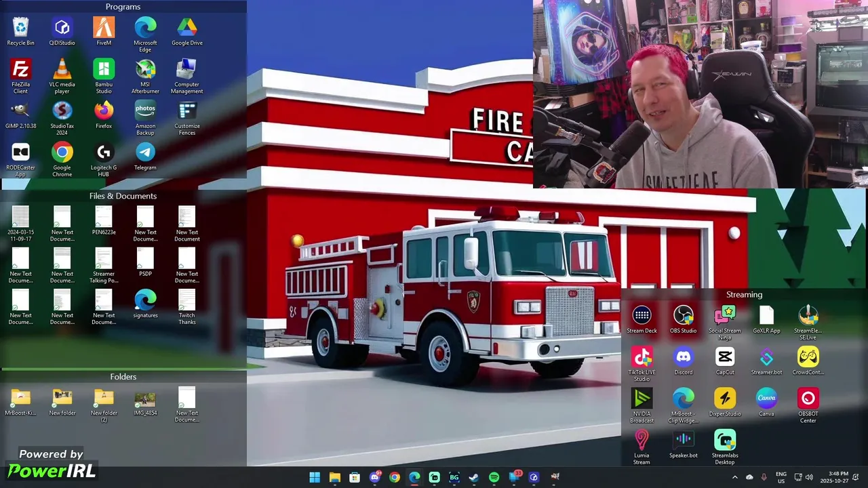Launch the RODECaster App
The height and width of the screenshot is (488, 868).
point(21,160)
